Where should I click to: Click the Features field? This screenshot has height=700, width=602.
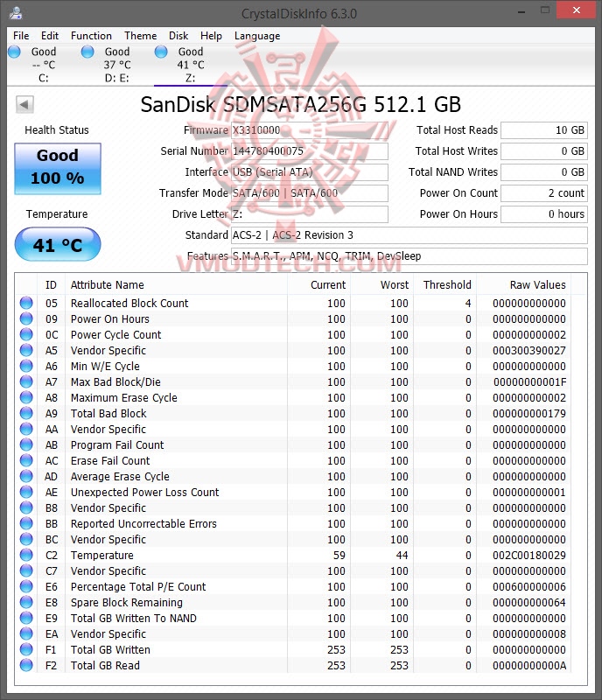pos(409,256)
